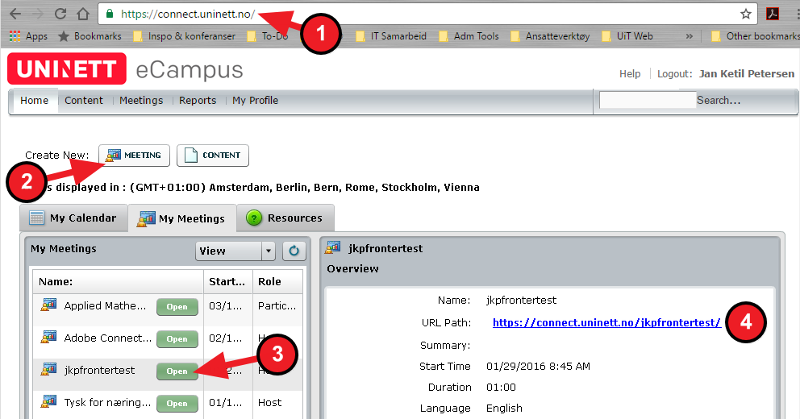Click the Create New Content button
Screen dimensions: 800x419
(213, 155)
